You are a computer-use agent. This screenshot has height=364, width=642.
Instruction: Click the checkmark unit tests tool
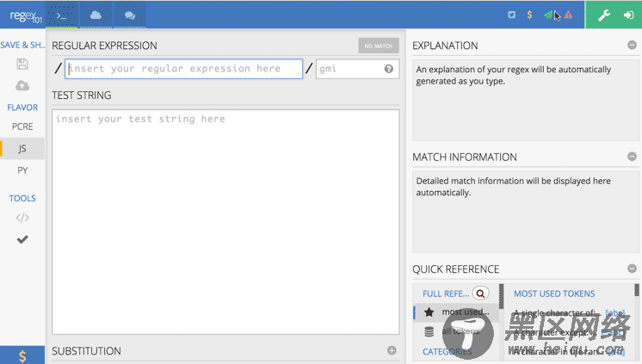click(22, 239)
